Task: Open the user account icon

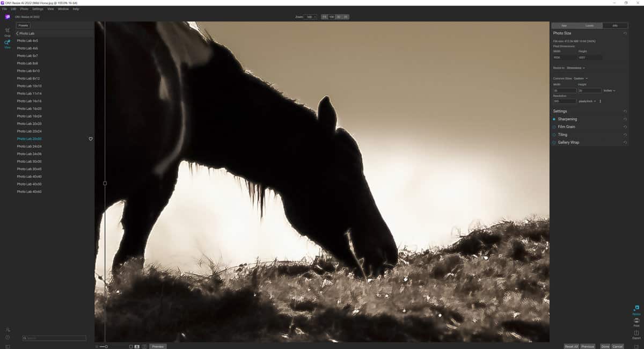Action: (x=8, y=330)
